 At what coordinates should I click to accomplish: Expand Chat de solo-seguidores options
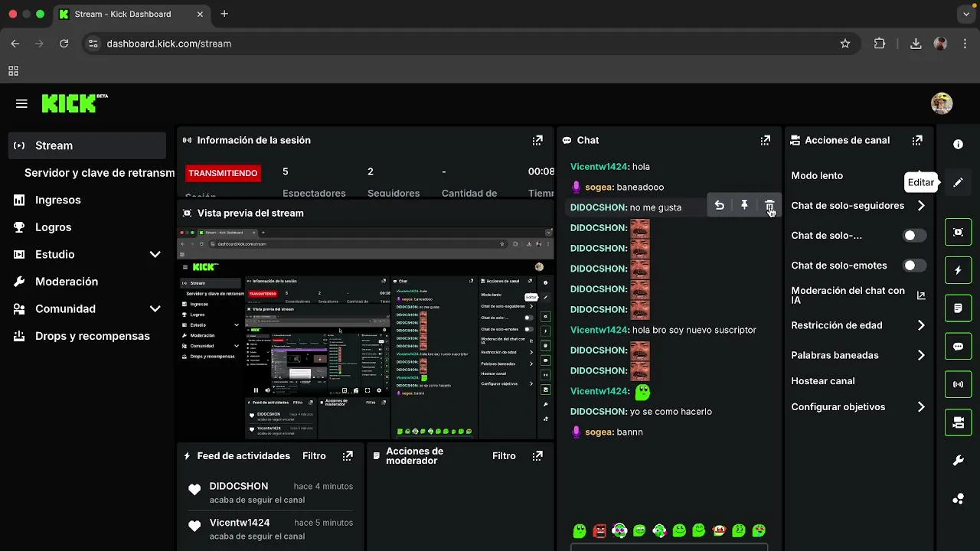point(920,206)
